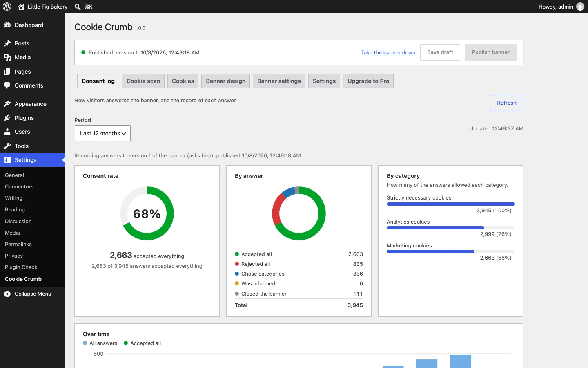Click Take the banner down link

coord(388,52)
